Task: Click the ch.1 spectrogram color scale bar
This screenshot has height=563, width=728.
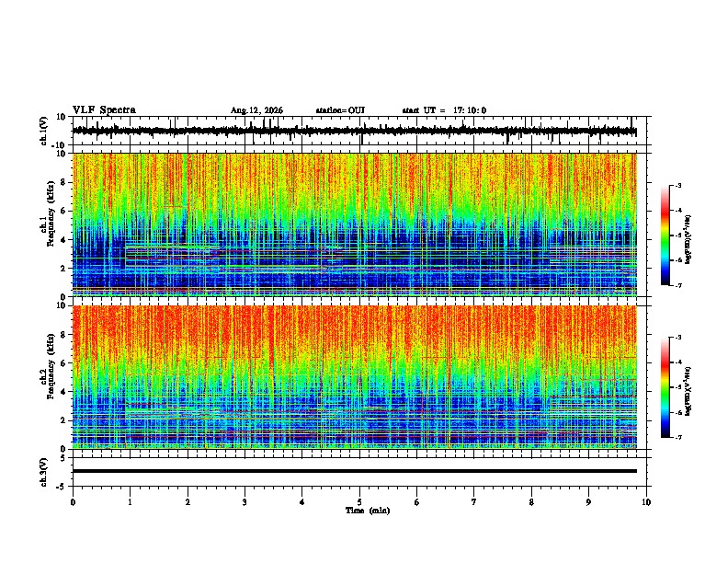Action: [665, 236]
